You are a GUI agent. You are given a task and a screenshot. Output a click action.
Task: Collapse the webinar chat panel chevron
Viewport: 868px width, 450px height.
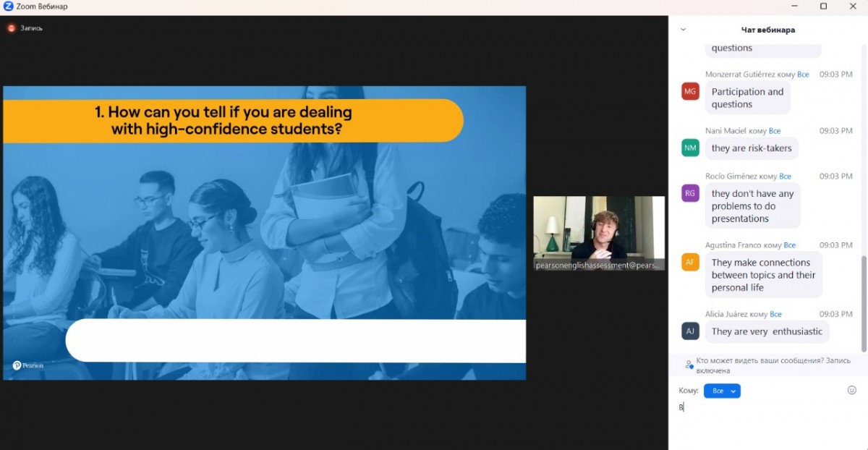683,30
